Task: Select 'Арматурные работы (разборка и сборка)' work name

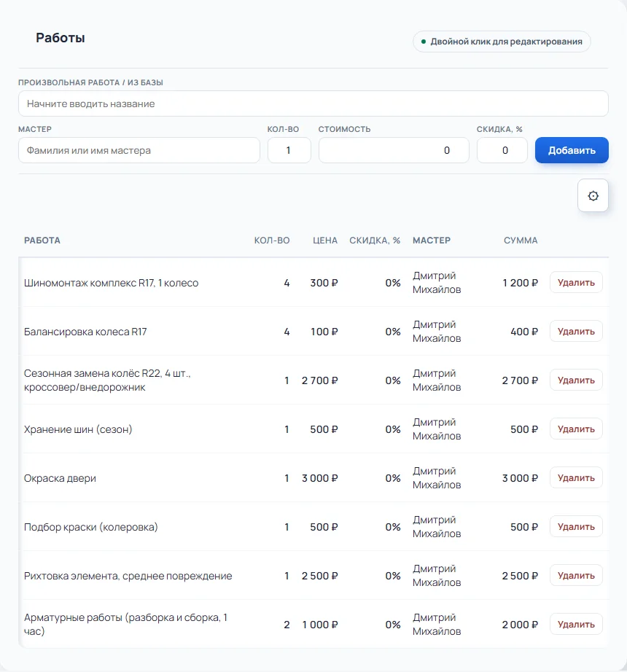Action: pyautogui.click(x=125, y=625)
